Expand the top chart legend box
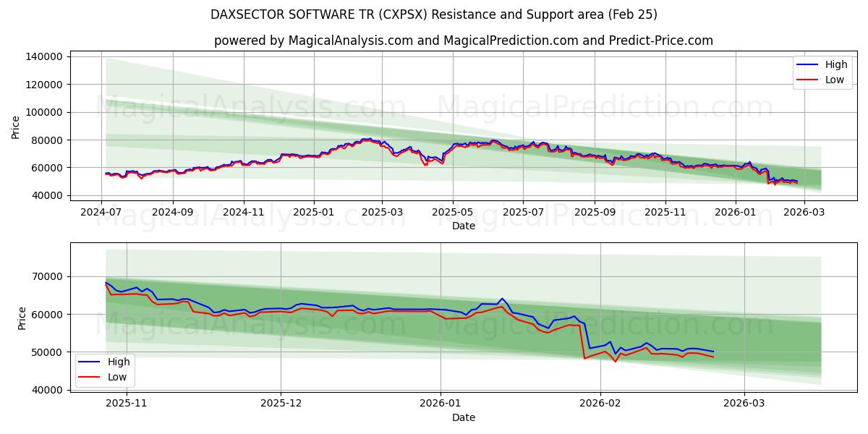868x434 pixels. [x=823, y=72]
